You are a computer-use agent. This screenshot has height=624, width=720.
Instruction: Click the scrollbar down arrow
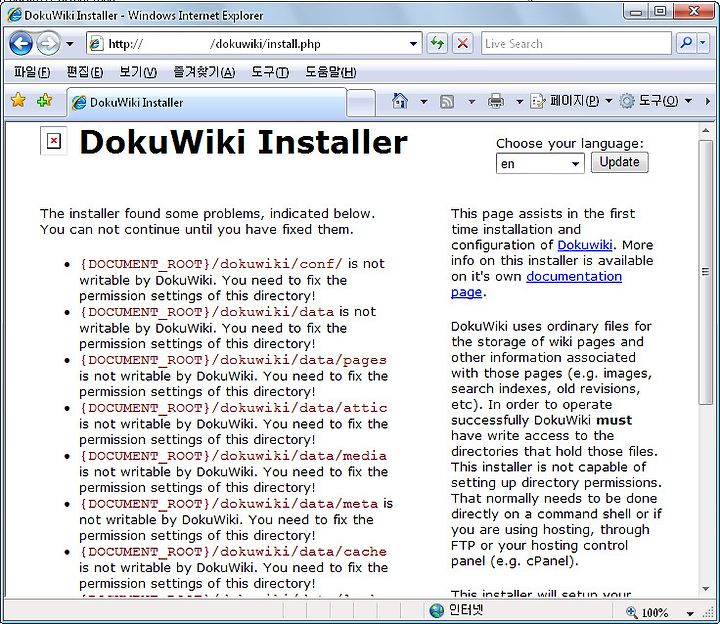[x=705, y=589]
